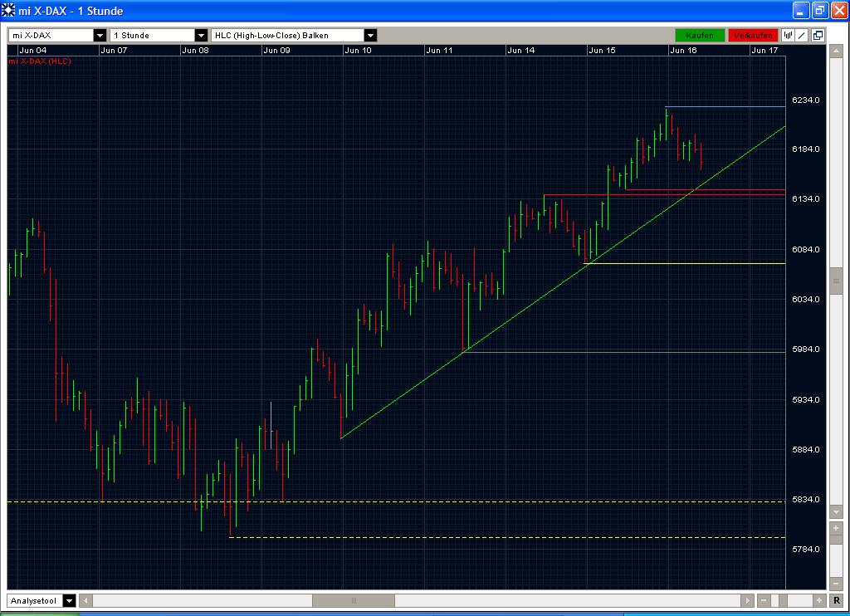Image resolution: width=850 pixels, height=616 pixels.
Task: Click the vertical zoom slider track
Action: 836,555
